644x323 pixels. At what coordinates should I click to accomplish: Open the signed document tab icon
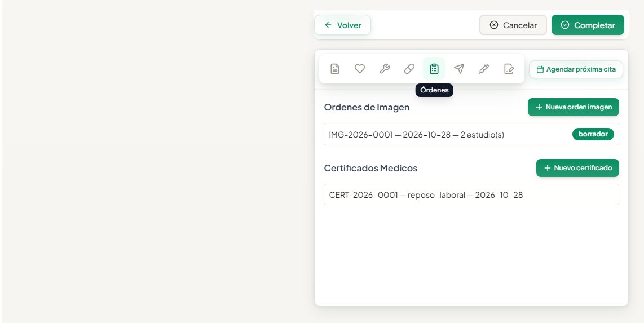509,69
